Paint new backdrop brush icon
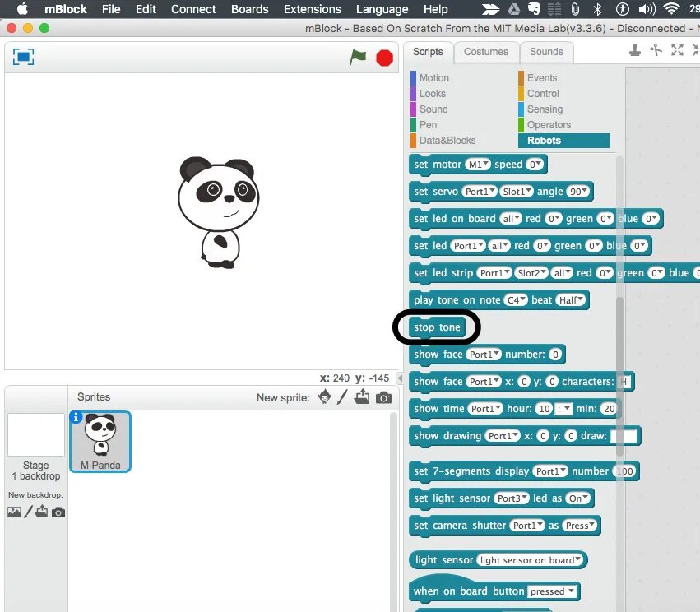Image resolution: width=700 pixels, height=612 pixels. 28,512
